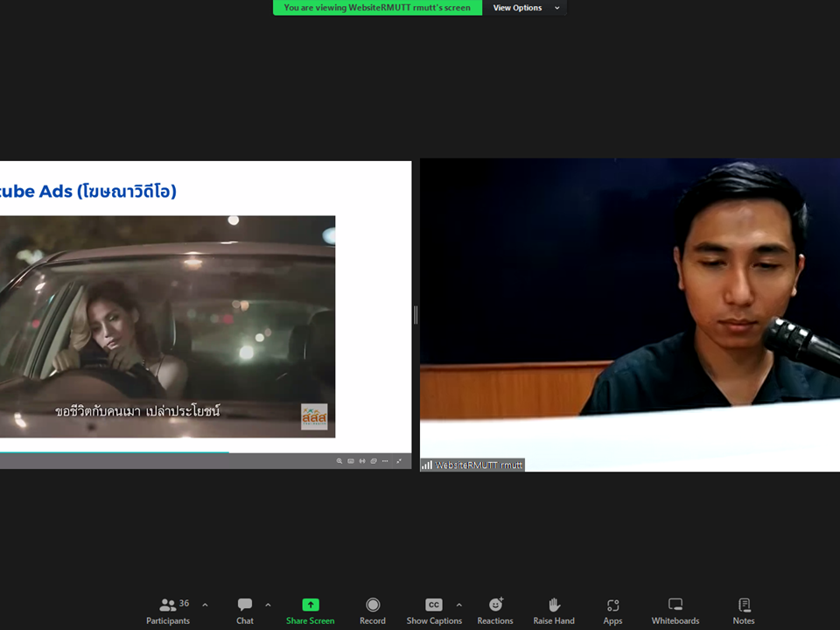Viewport: 840px width, 630px height.
Task: Click the WebsiteRMUTT rmutt name label
Action: pos(479,465)
